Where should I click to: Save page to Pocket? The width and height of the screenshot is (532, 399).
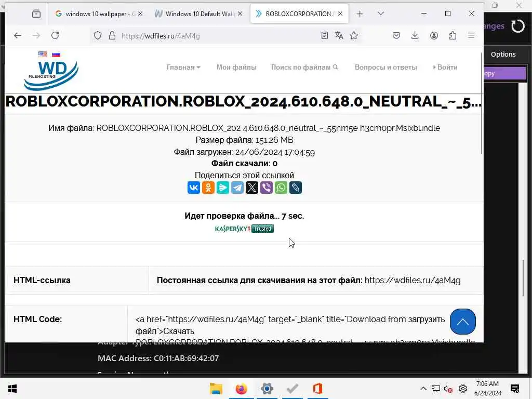pos(396,35)
